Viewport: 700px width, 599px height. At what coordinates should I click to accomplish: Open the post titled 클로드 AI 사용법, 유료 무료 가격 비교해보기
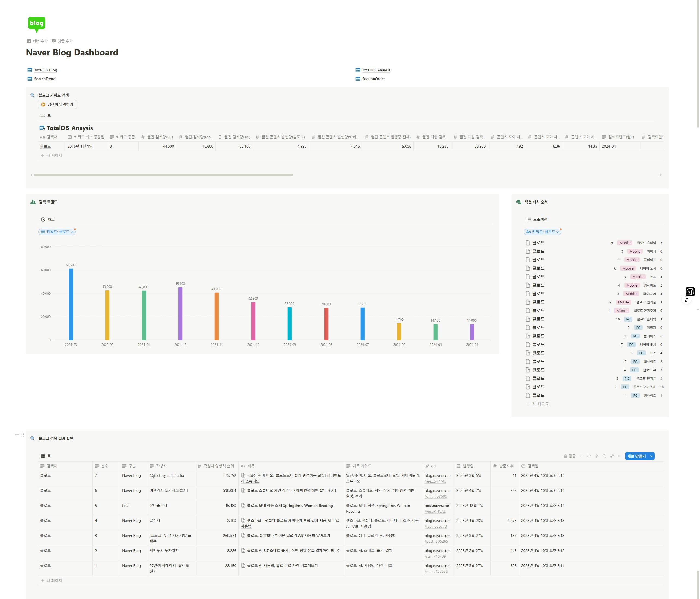pos(282,566)
